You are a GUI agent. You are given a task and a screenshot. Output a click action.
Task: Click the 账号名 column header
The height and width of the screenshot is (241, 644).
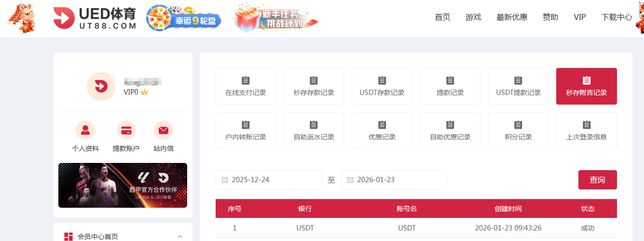(x=407, y=209)
